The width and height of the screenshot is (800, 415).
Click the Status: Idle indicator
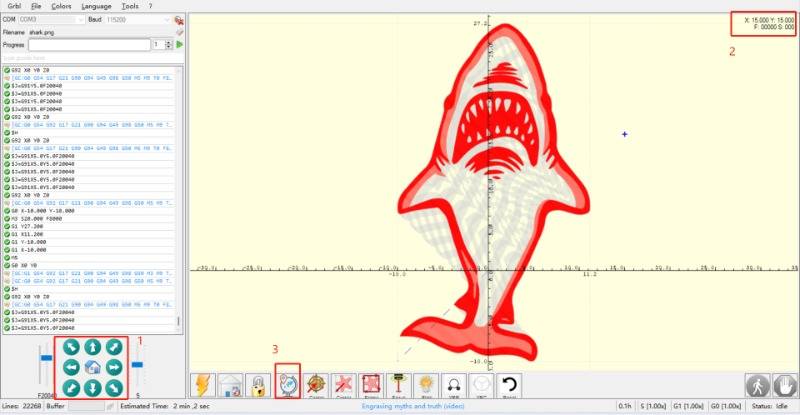click(x=769, y=406)
